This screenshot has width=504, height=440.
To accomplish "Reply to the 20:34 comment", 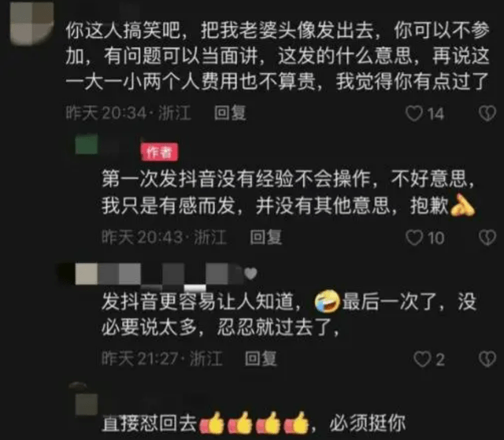I will click(230, 113).
